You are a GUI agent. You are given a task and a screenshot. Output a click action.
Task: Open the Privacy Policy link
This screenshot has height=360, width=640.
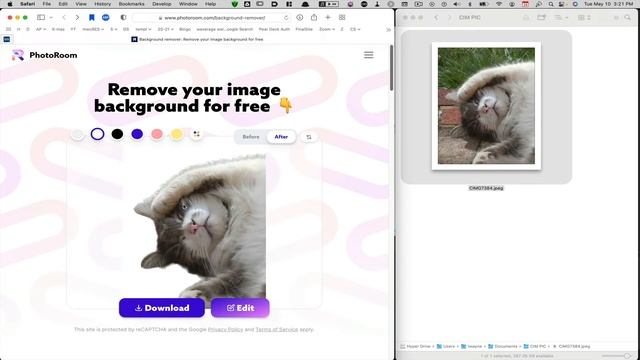(x=225, y=329)
